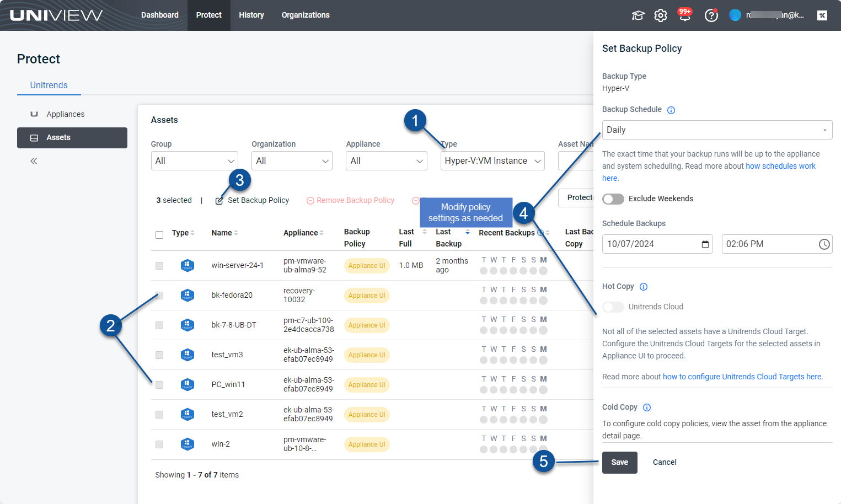This screenshot has width=841, height=504.
Task: Open the Protect nav tab
Action: tap(209, 15)
